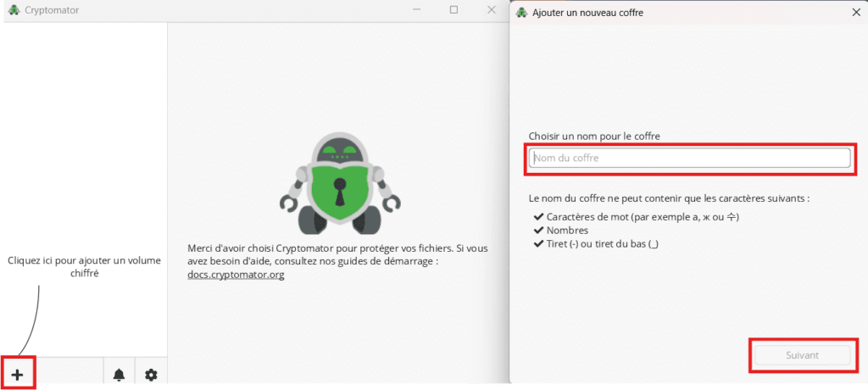868x390 pixels.
Task: Click the 'Cliquez ici pour ajouter un volume chiffré' hint
Action: [x=84, y=266]
